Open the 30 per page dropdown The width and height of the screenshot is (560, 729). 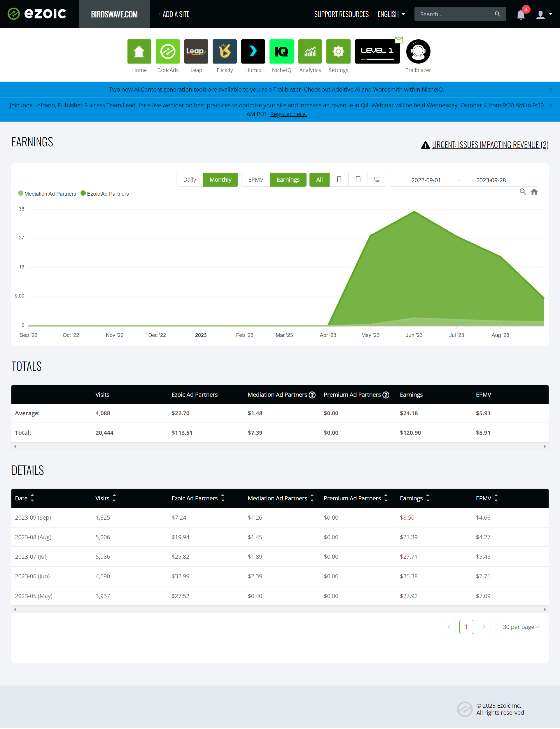point(521,627)
